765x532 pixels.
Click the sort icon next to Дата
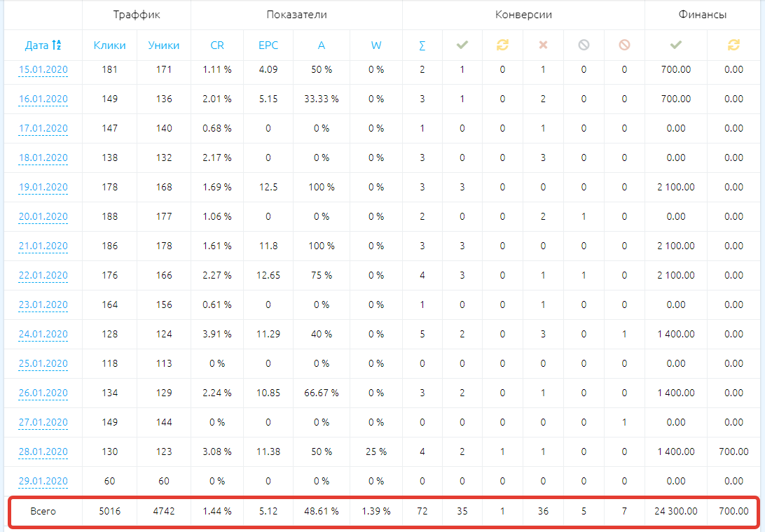(57, 45)
